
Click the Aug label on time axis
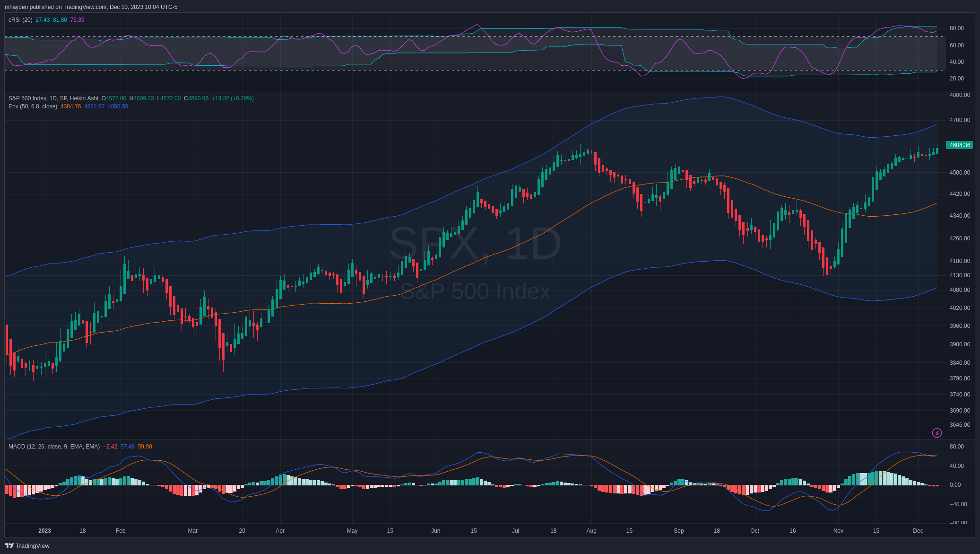(591, 531)
